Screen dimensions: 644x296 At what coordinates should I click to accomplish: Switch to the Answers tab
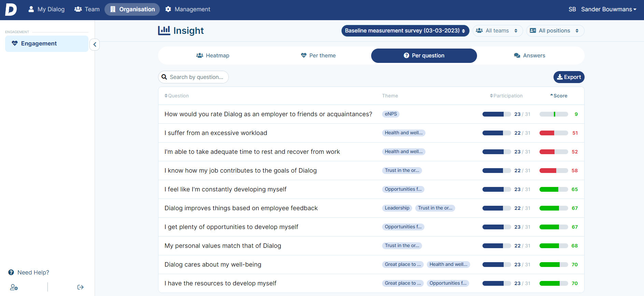530,56
